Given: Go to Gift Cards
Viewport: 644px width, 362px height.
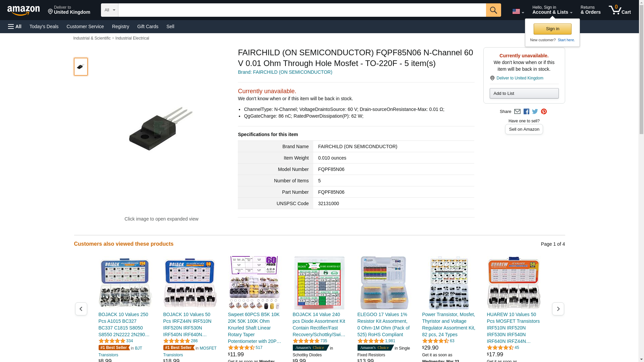Looking at the screenshot, I should pos(148,26).
